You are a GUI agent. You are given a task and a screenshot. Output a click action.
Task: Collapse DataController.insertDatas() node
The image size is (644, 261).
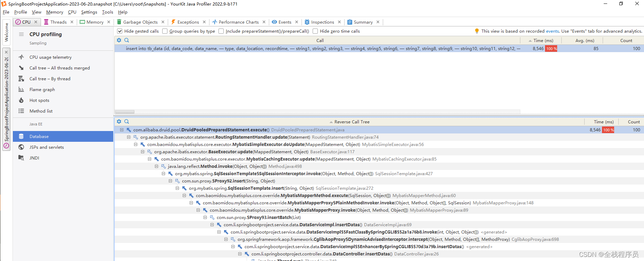click(240, 254)
